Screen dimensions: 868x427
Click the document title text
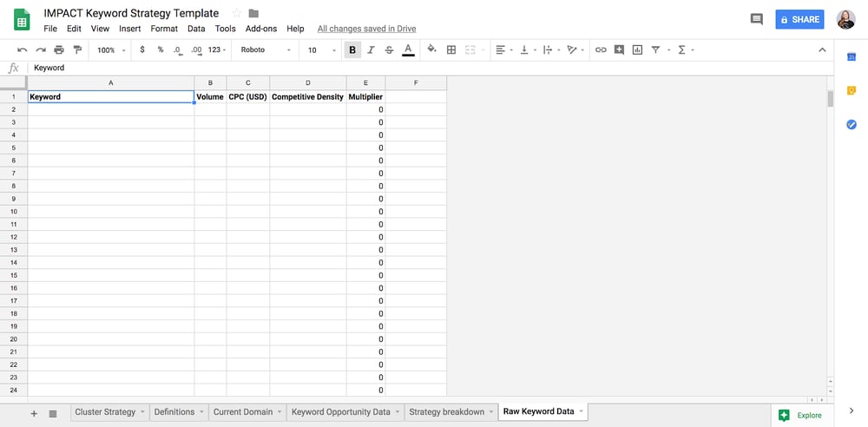131,13
